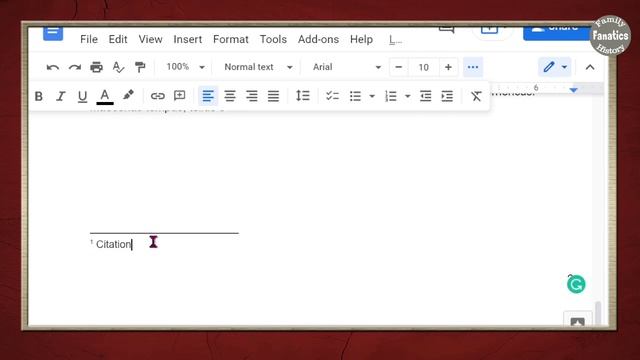Click the vertical document scrollbar
Viewport: 640px width, 360px height.
click(x=598, y=313)
